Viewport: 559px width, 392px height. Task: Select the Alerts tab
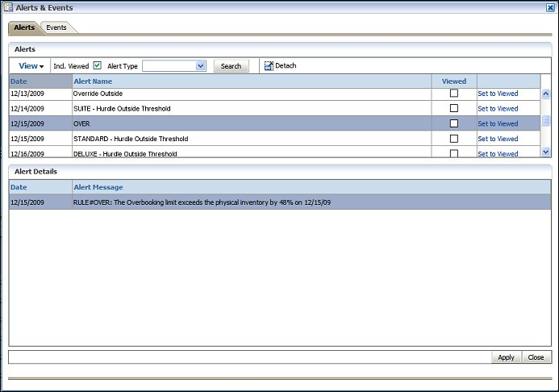[x=24, y=27]
